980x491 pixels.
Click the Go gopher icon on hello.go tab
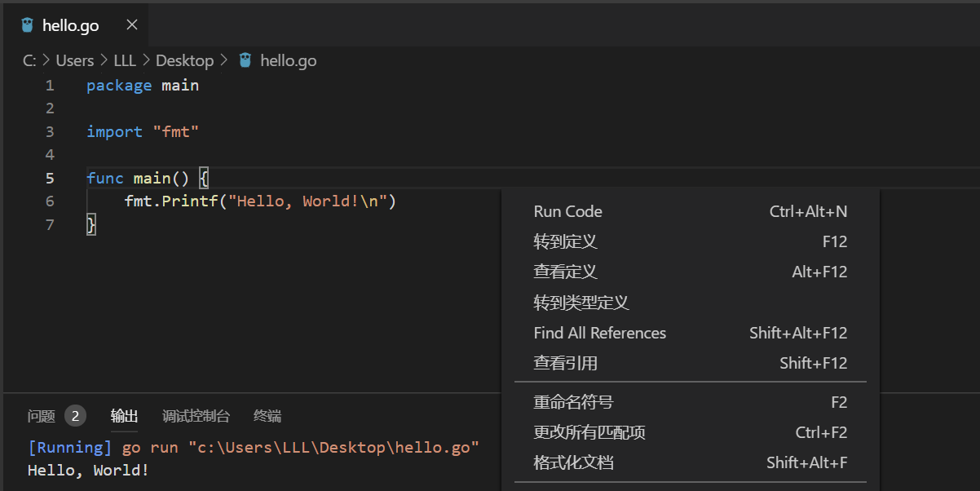pyautogui.click(x=28, y=25)
